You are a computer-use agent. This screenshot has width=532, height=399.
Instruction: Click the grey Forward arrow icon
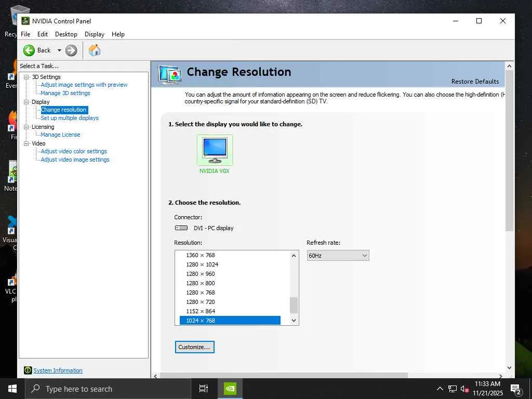[x=71, y=50]
